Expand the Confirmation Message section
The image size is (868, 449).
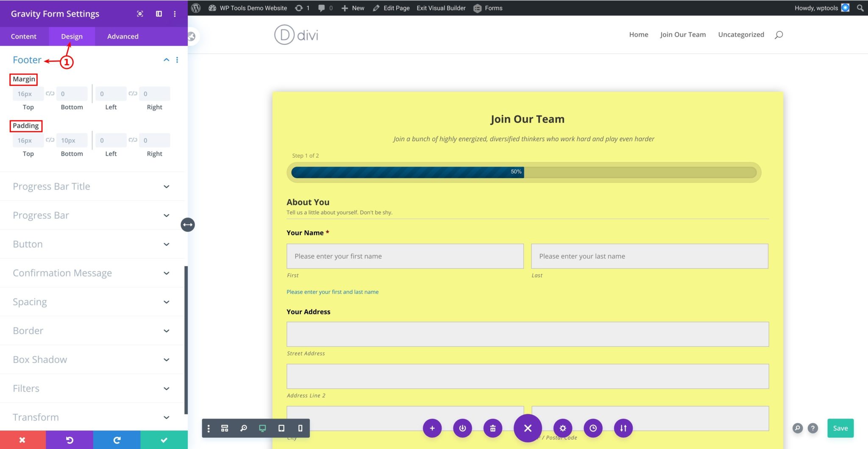pyautogui.click(x=91, y=273)
